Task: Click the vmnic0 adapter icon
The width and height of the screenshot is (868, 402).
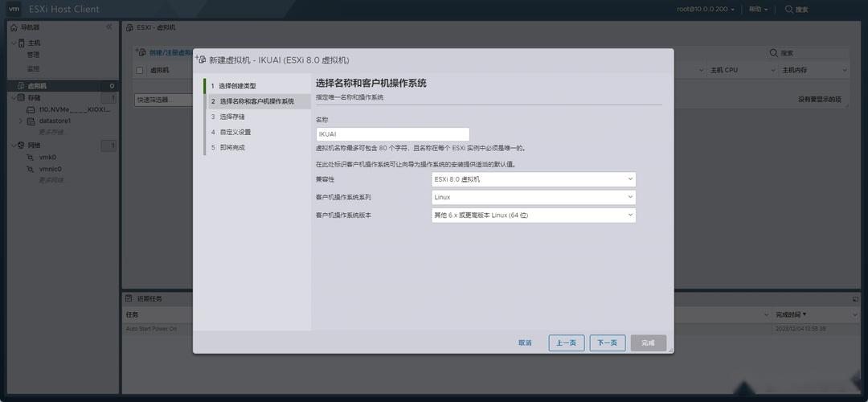Action: [x=31, y=170]
